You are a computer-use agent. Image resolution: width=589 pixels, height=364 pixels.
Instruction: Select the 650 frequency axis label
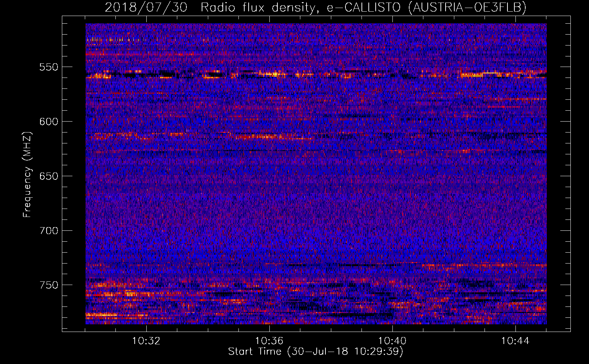(49, 176)
